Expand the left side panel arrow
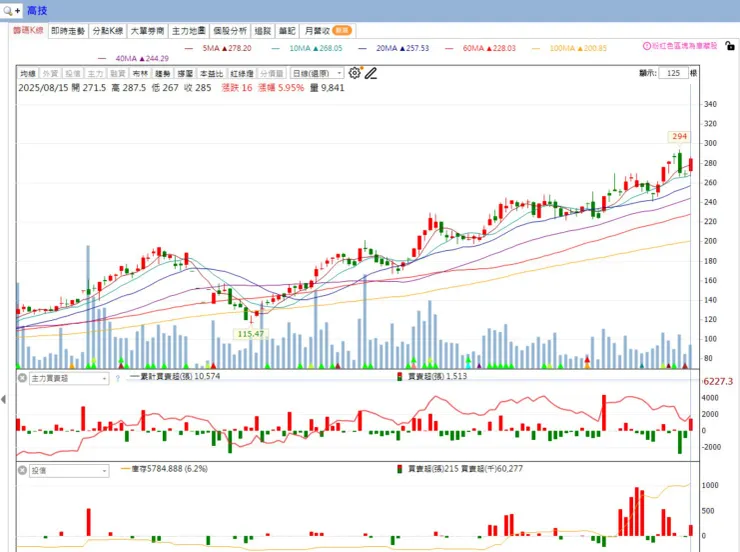 click(x=4, y=400)
